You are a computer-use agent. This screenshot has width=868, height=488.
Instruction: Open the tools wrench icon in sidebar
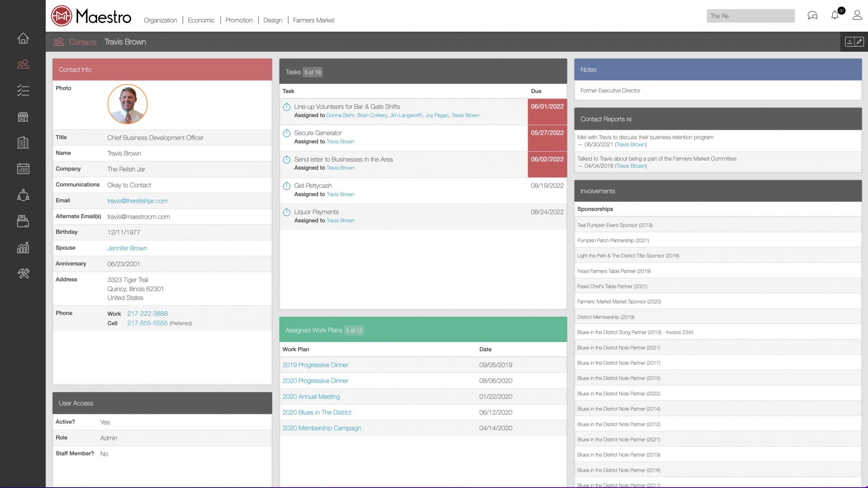click(23, 273)
